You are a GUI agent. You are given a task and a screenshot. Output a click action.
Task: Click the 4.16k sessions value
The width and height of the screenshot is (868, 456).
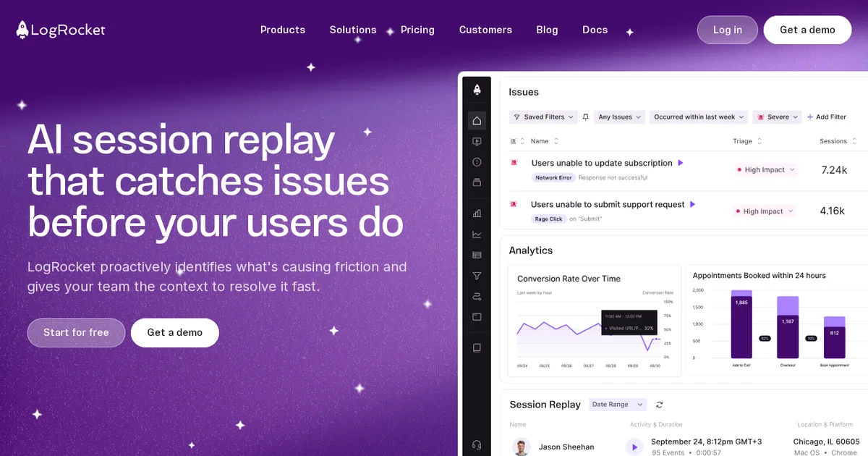833,211
